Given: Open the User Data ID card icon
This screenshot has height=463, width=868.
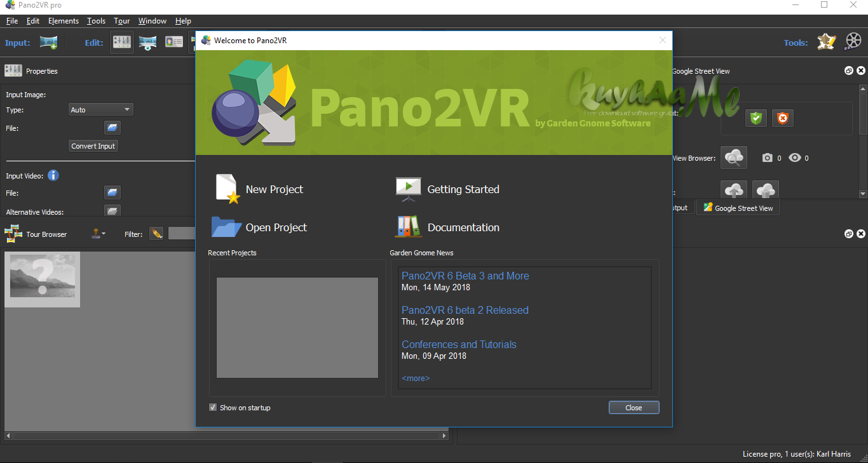Looking at the screenshot, I should [x=173, y=43].
